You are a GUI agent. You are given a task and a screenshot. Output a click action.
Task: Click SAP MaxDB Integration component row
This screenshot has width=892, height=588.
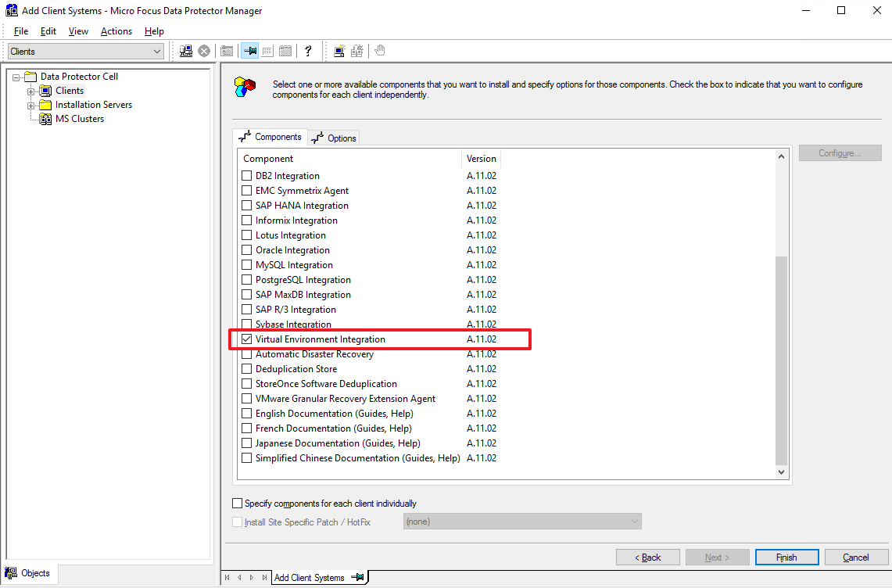pos(369,294)
